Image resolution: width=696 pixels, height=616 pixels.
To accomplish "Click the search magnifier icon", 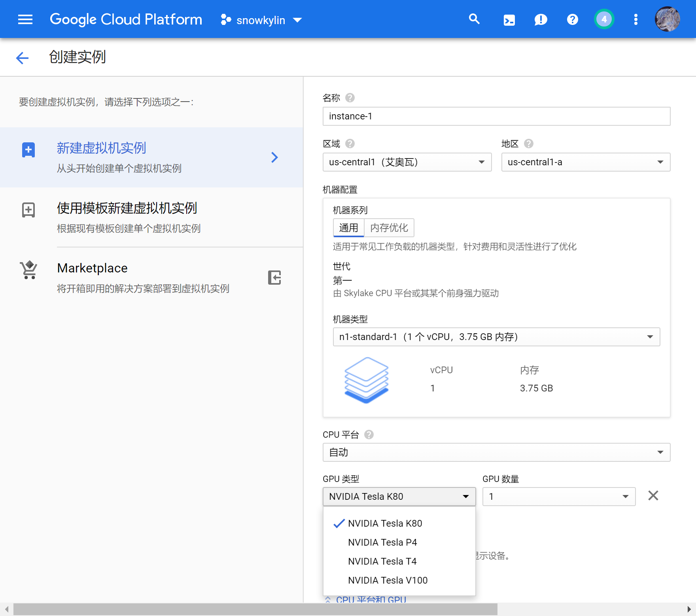I will tap(474, 19).
